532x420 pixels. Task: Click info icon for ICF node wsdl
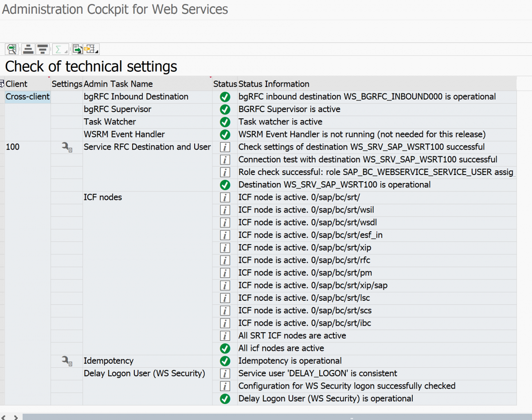pyautogui.click(x=225, y=222)
